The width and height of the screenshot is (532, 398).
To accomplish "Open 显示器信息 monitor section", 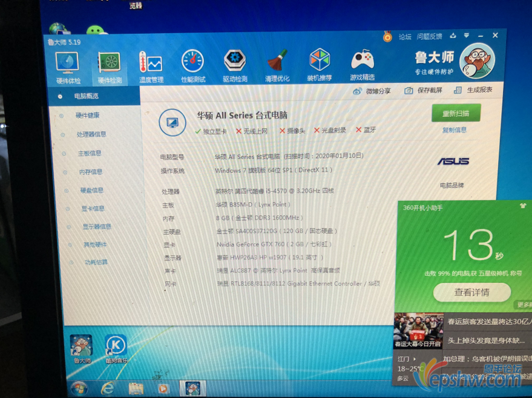I will pyautogui.click(x=97, y=226).
